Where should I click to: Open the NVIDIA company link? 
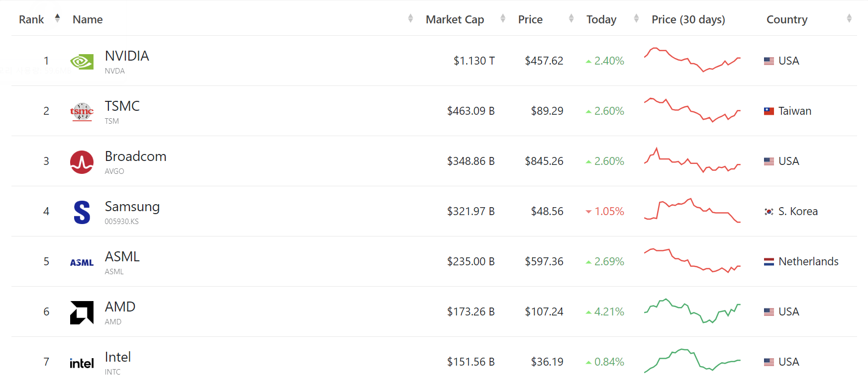pyautogui.click(x=127, y=56)
